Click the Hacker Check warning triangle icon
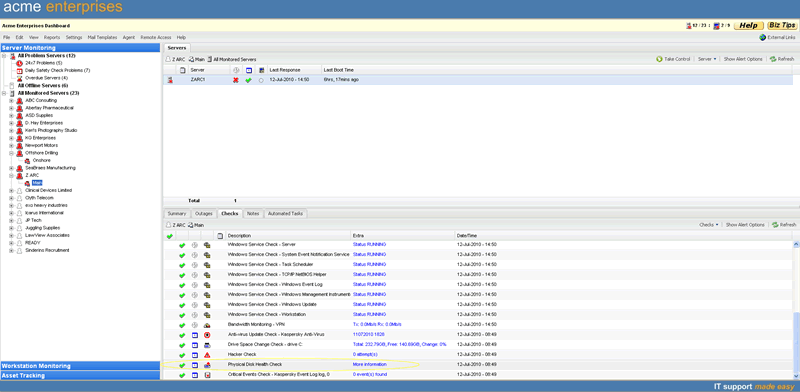Image resolution: width=800 pixels, height=392 pixels. click(207, 355)
